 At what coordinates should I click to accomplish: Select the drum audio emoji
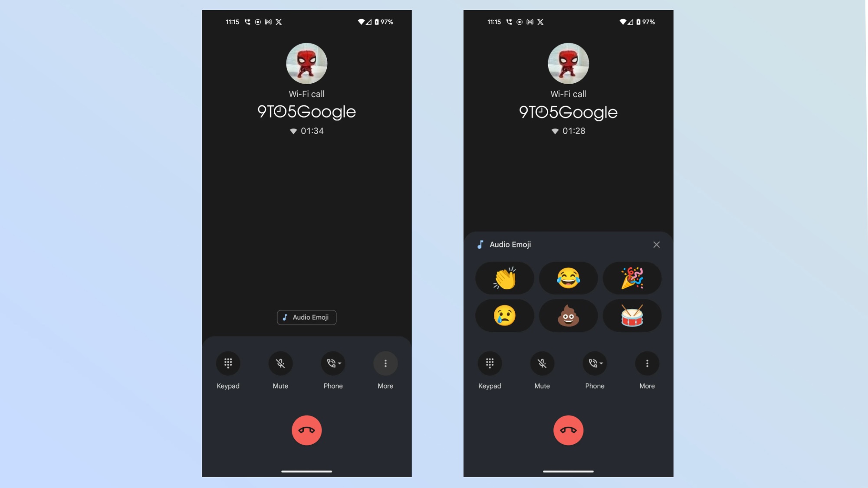point(631,315)
